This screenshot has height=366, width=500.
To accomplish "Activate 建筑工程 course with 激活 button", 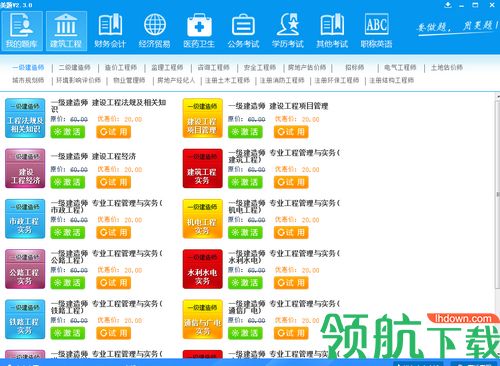I will [x=245, y=182].
